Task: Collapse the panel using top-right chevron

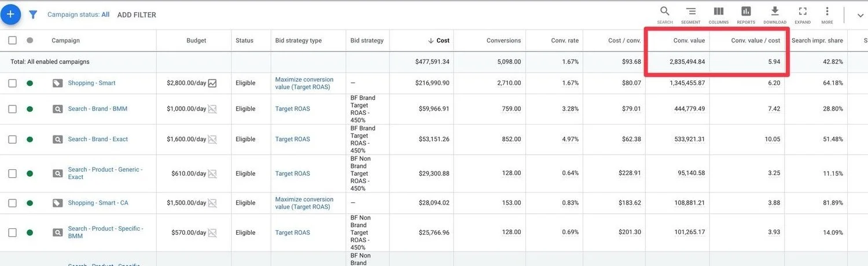Action: click(x=860, y=16)
